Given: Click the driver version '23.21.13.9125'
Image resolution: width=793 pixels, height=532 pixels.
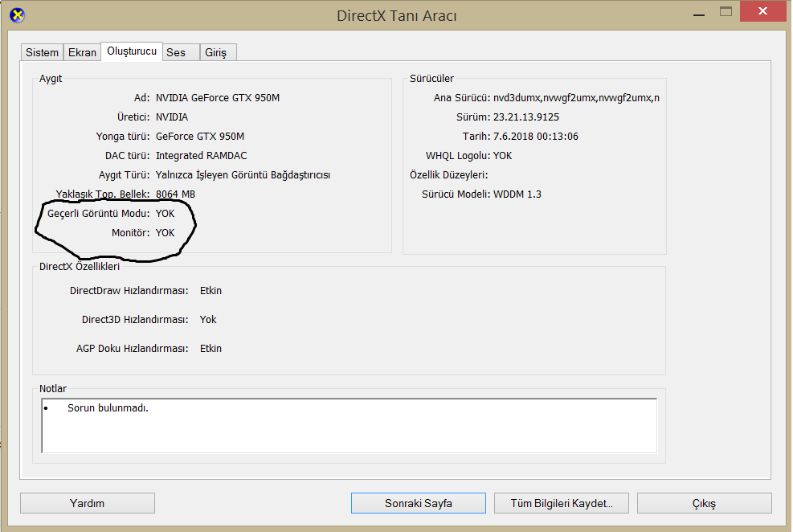Looking at the screenshot, I should pos(526,117).
